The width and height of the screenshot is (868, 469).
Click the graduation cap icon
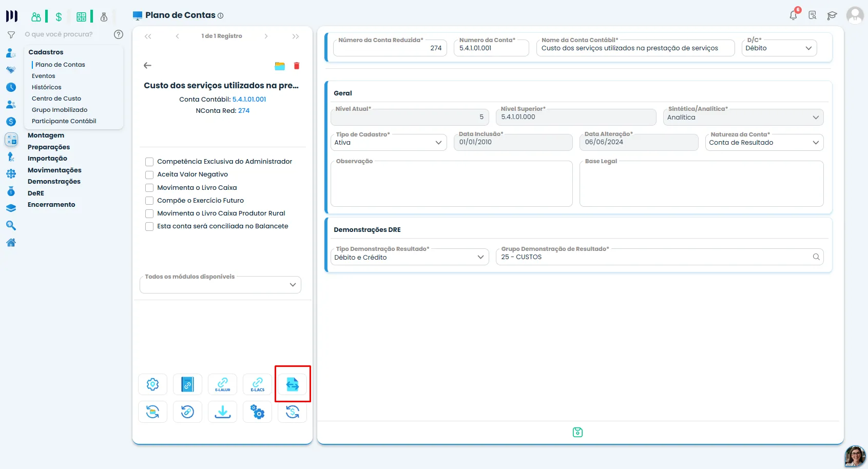pyautogui.click(x=832, y=15)
